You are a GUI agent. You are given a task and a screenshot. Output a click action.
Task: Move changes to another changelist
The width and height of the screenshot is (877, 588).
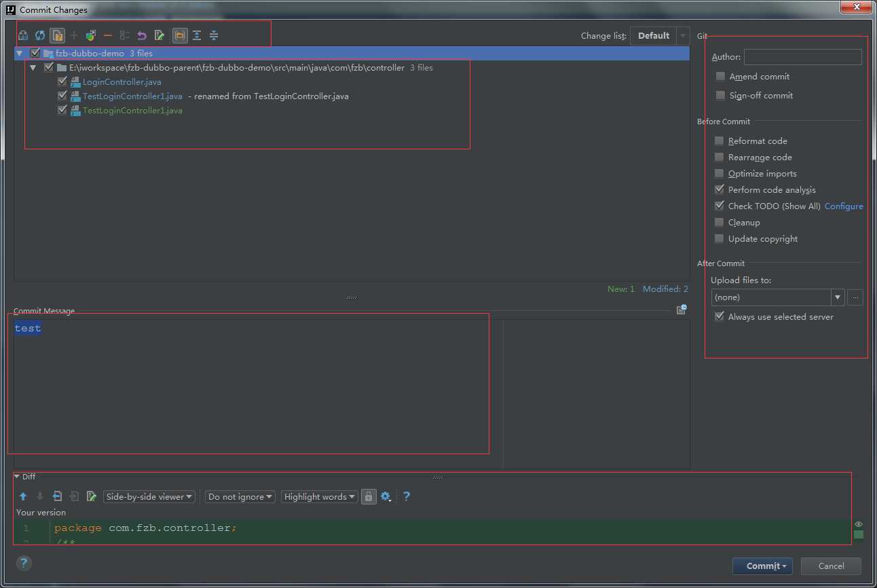tap(90, 35)
